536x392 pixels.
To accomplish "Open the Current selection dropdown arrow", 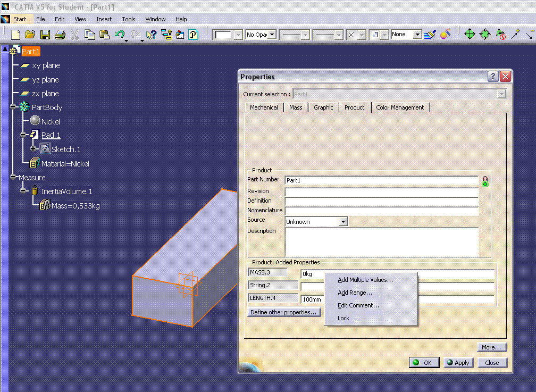I will point(501,94).
